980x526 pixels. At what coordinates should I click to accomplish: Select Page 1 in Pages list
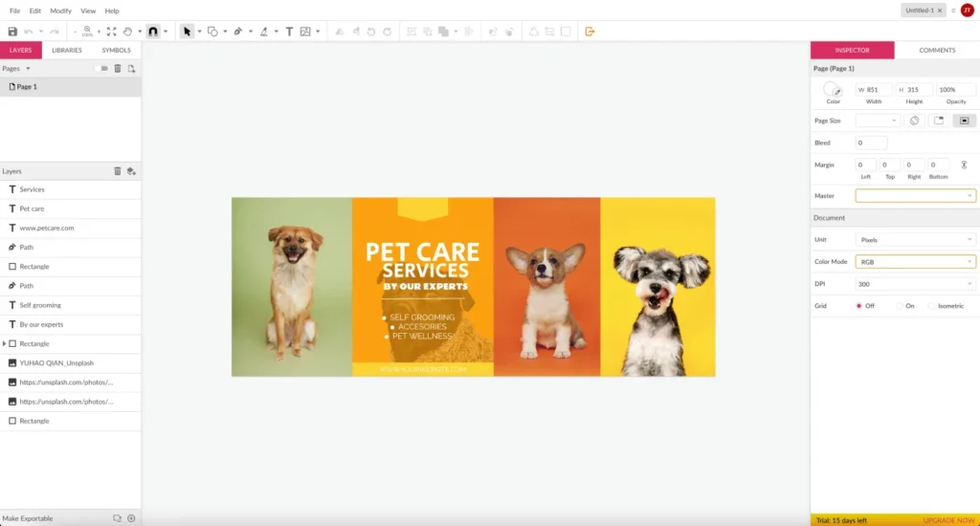click(x=70, y=87)
